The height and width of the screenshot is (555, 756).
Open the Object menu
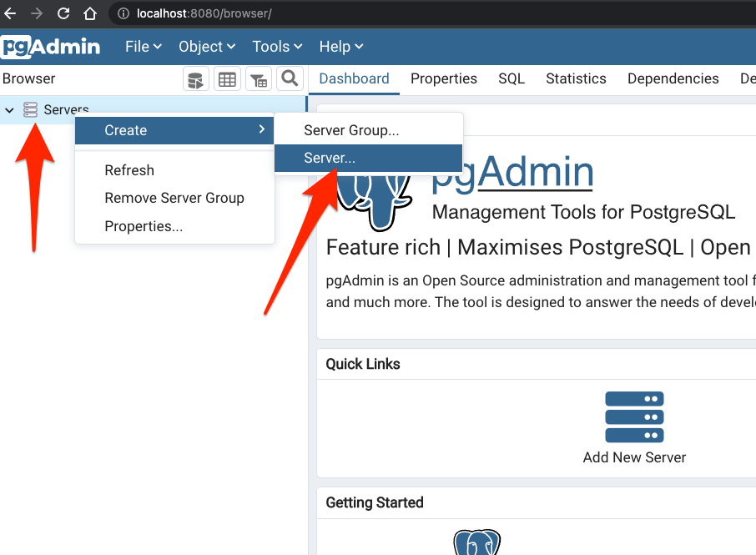(207, 47)
